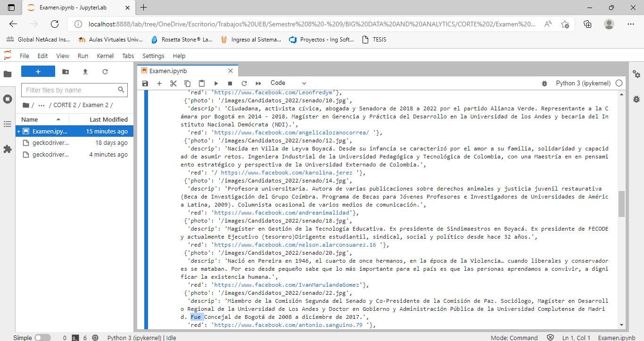Screen dimensions: 644x341
Task: Paste cells from the clipboard
Action: 201,83
